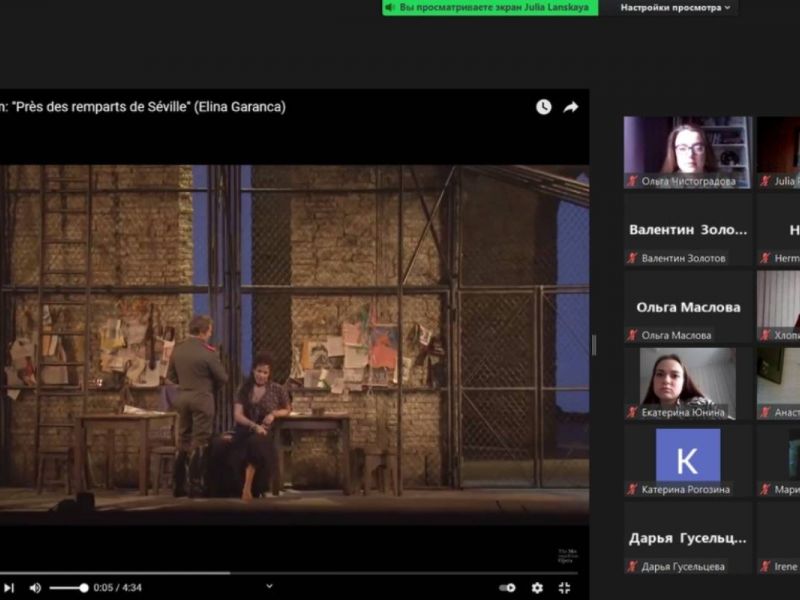The image size is (800, 600).
Task: Click the green screen sharing notification banner
Action: pyautogui.click(x=490, y=8)
